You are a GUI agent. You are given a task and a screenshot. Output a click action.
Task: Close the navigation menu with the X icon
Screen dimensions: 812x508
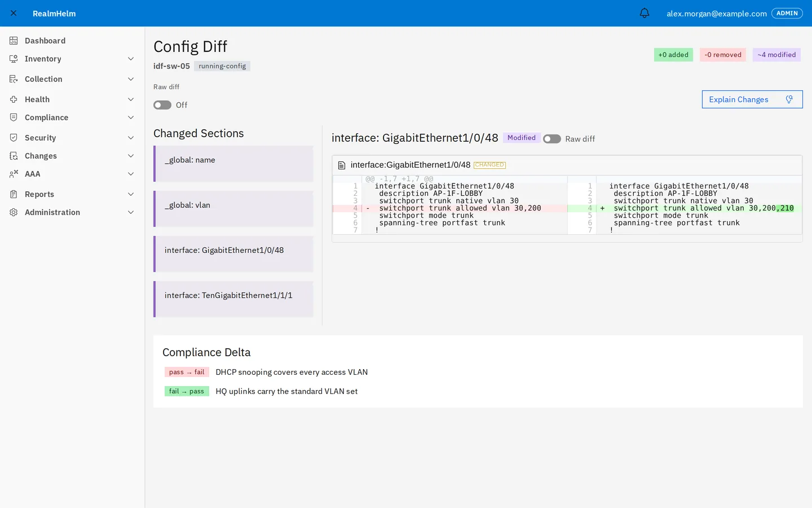click(x=14, y=13)
